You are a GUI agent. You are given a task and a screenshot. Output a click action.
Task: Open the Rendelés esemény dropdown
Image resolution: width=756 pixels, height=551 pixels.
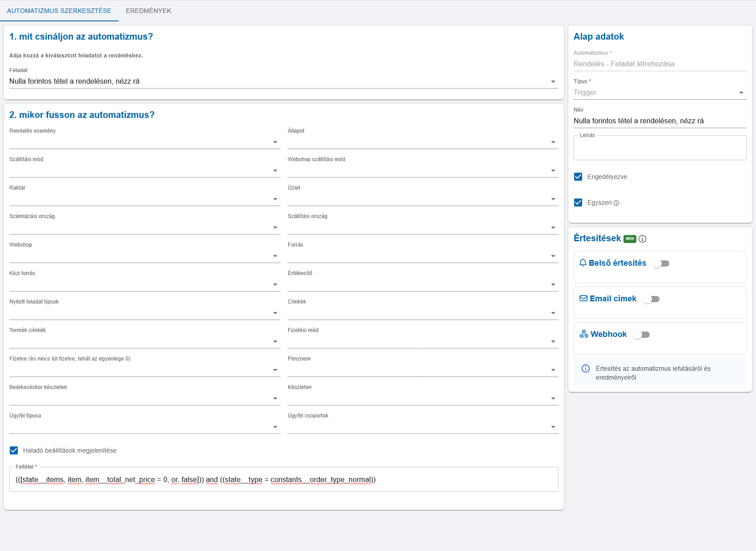click(145, 142)
